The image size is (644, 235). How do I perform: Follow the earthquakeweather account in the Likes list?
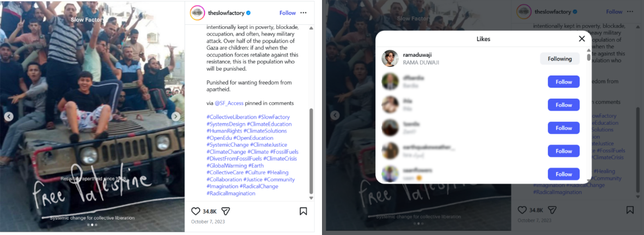point(563,151)
